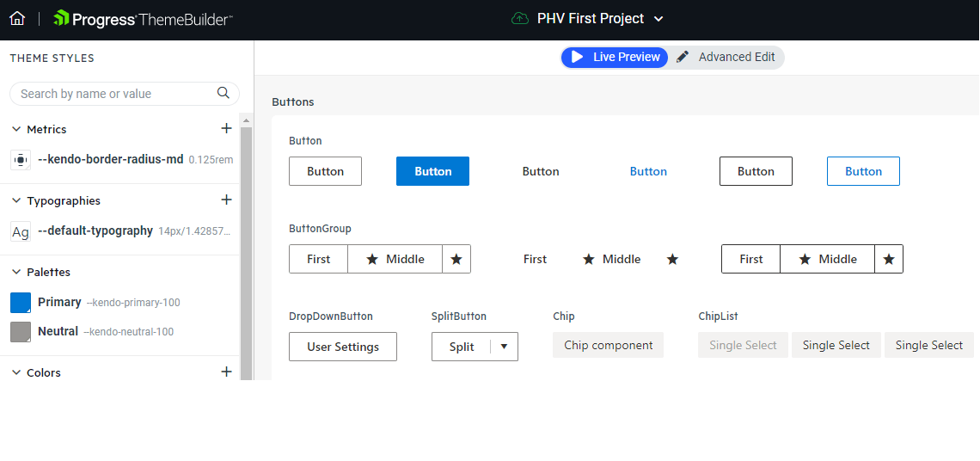Click the Buttons section heading
The height and width of the screenshot is (461, 980).
coord(293,101)
